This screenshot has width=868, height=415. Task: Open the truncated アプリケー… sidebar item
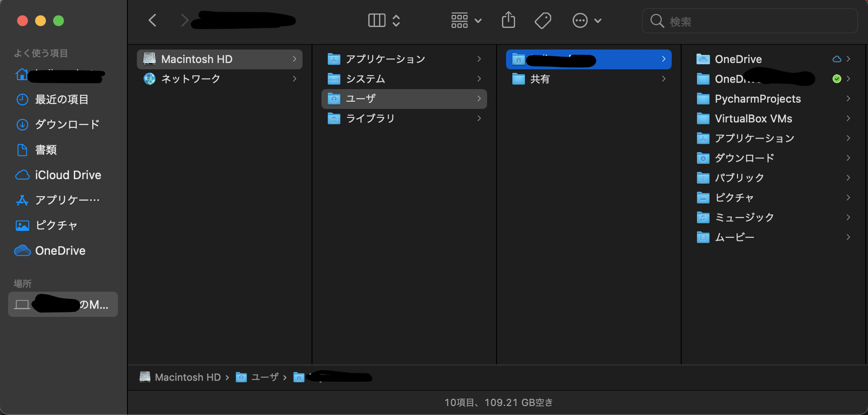pyautogui.click(x=63, y=200)
